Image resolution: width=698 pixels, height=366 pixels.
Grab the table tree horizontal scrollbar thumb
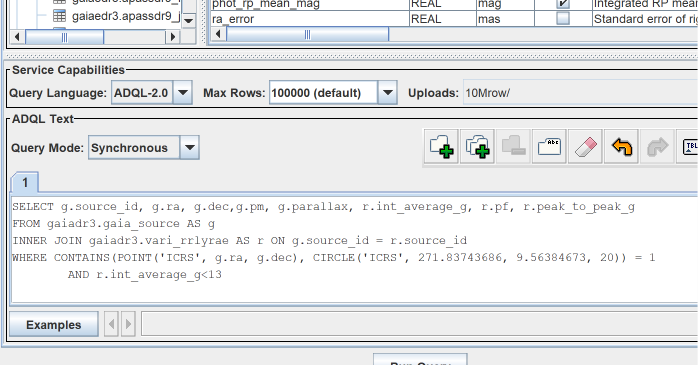coord(65,37)
